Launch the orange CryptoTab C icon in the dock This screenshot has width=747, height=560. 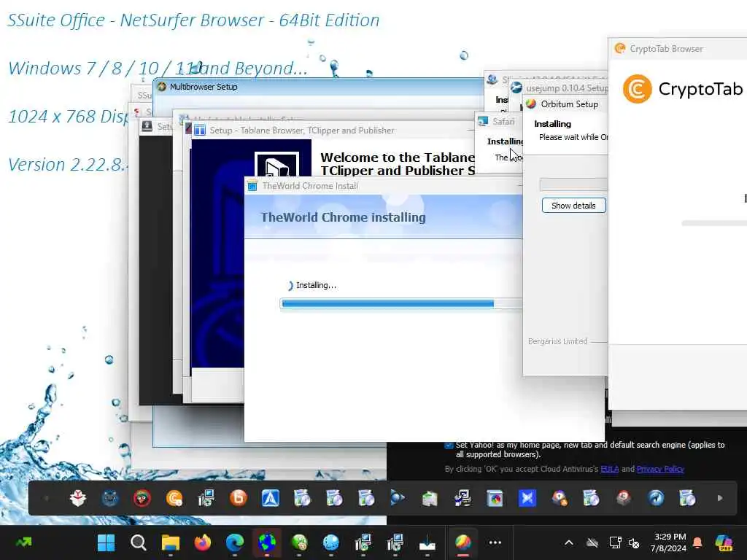coord(174,498)
